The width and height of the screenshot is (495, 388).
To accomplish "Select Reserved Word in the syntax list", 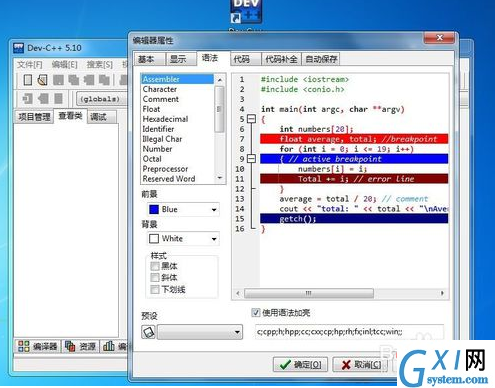I will point(177,179).
